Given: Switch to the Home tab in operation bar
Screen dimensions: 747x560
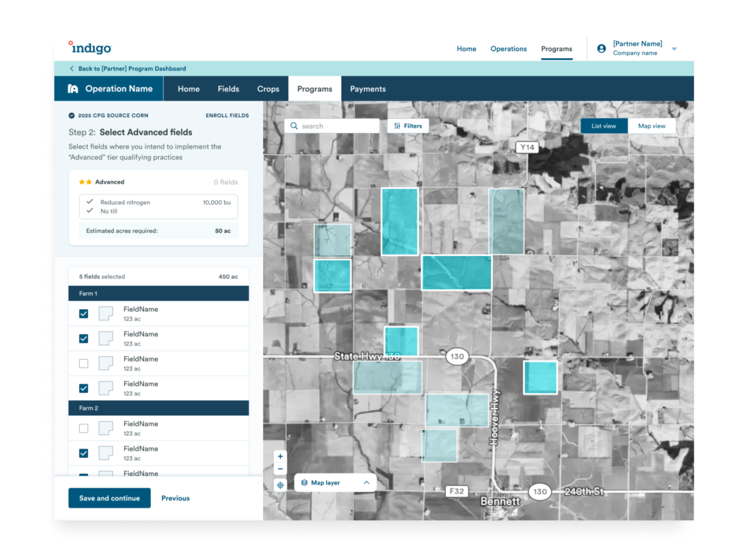Looking at the screenshot, I should [189, 89].
